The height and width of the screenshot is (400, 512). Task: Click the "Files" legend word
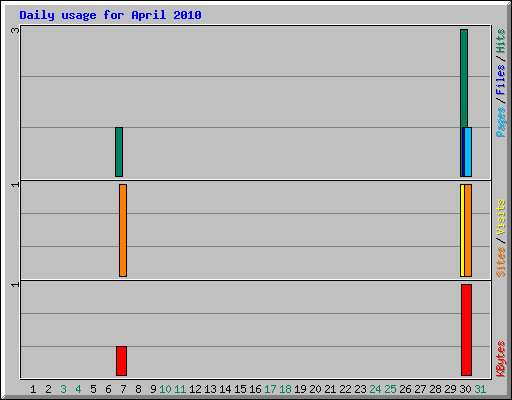(x=500, y=80)
